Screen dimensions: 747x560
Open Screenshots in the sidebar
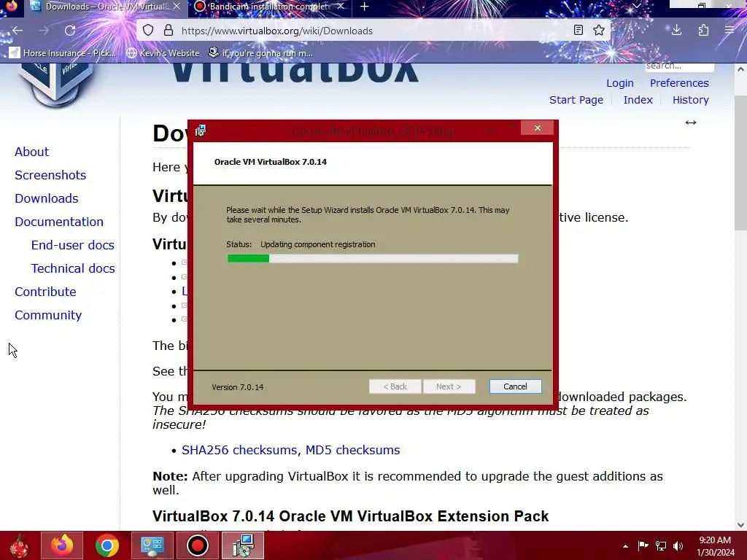coord(50,175)
